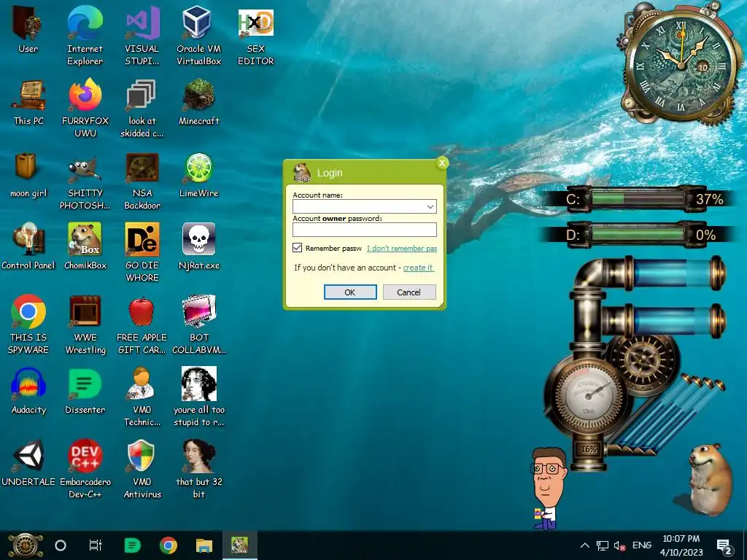Screen dimensions: 747x560
Task: Click the VMO Technic... icon
Action: 142,397
